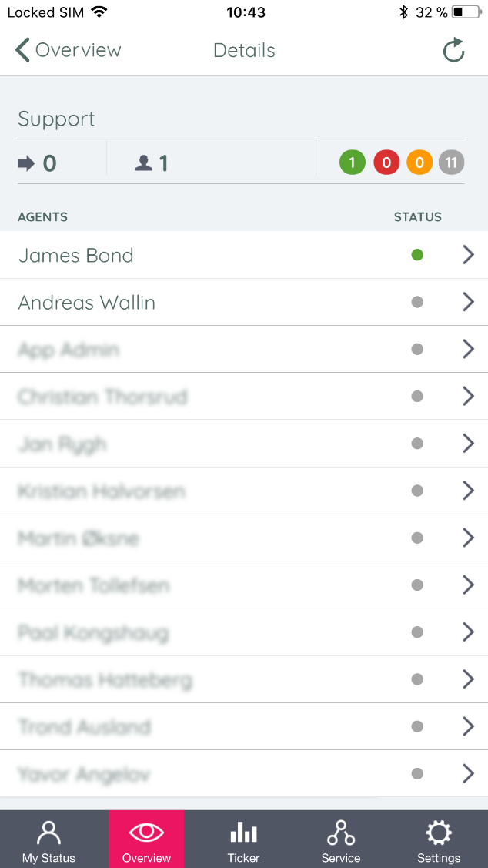Viewport: 488px width, 868px height.
Task: Select agent James Bond
Action: pyautogui.click(x=76, y=256)
